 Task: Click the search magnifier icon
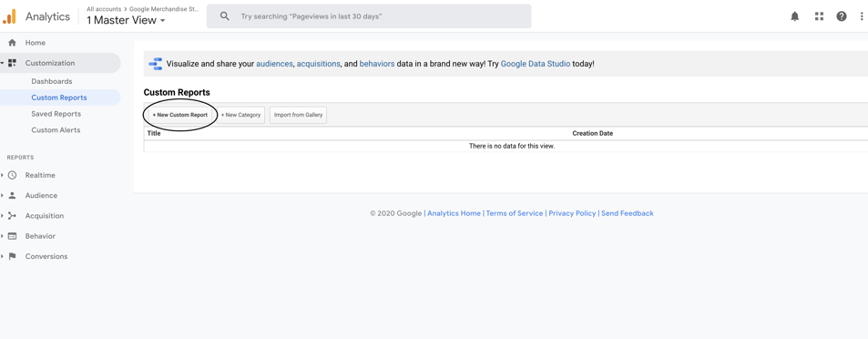tap(224, 16)
